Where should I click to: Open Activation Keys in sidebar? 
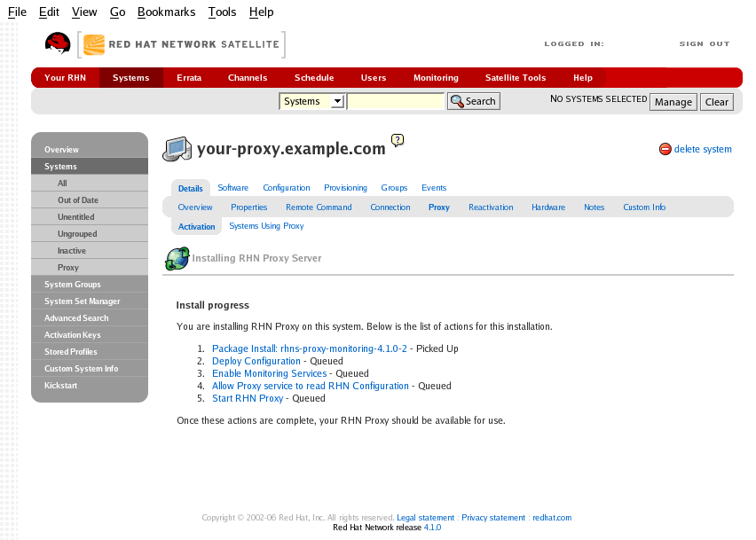coord(90,335)
